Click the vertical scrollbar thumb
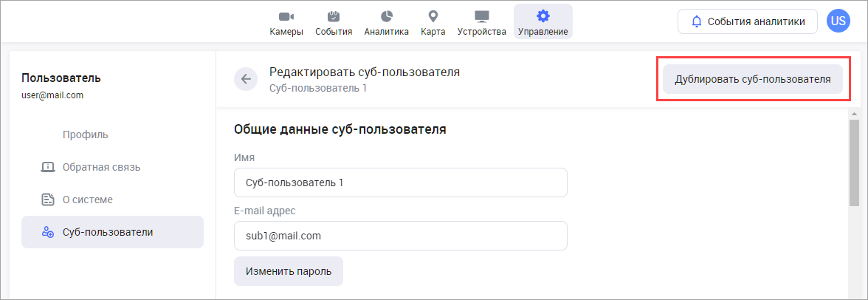The image size is (868, 300). tap(854, 163)
